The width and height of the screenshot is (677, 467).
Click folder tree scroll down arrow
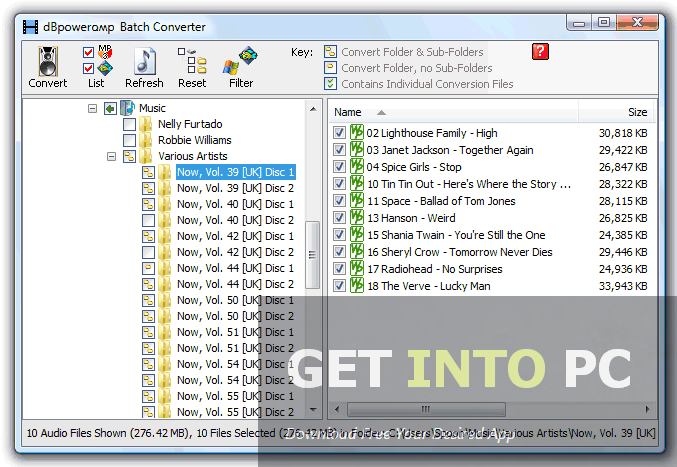pos(313,410)
